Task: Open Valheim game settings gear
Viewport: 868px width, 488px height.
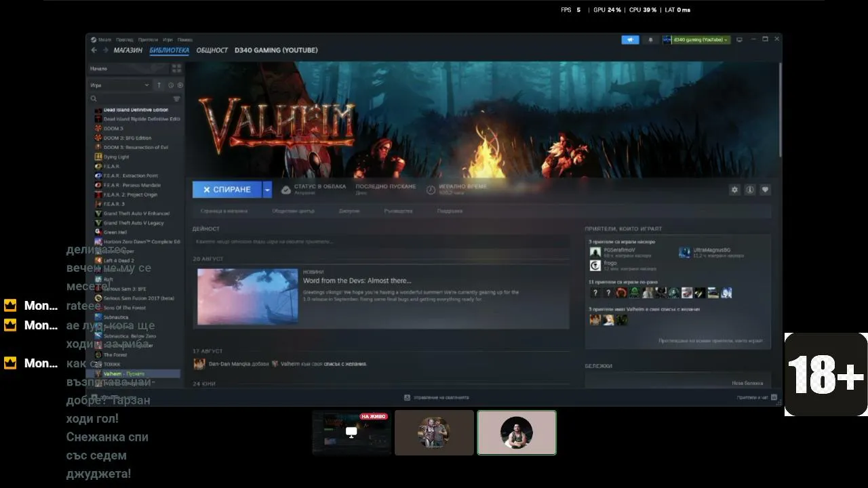Action: (734, 190)
